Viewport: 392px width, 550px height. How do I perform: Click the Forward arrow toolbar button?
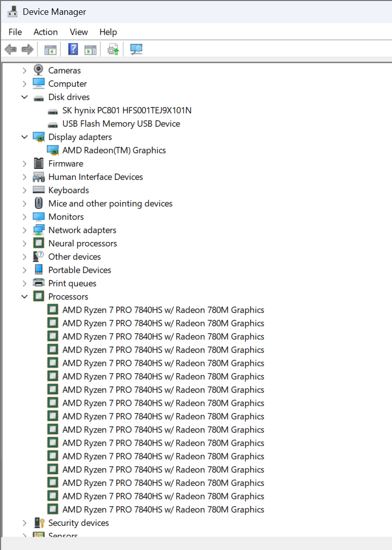click(28, 49)
